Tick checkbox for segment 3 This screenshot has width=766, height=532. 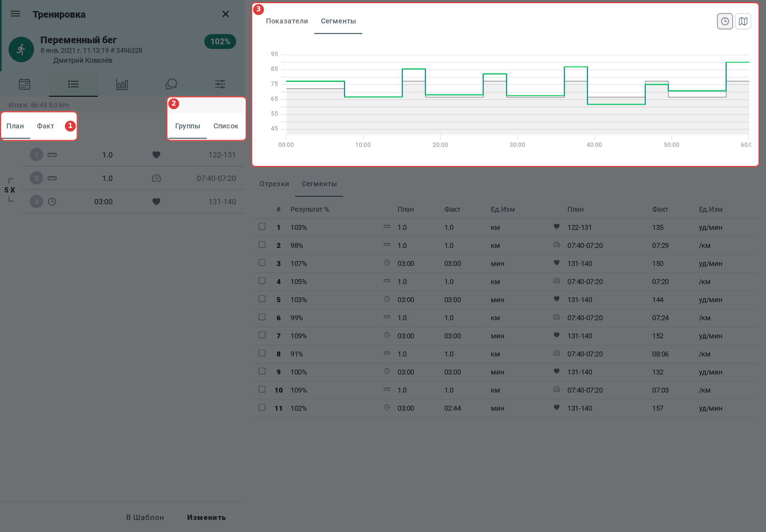tap(262, 262)
